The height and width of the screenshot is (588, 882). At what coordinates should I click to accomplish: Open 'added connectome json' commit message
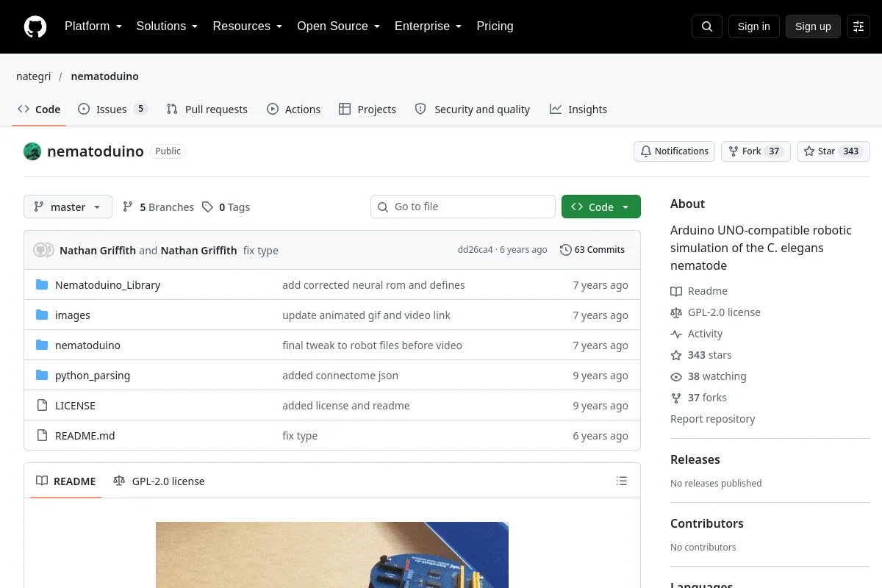pos(340,376)
